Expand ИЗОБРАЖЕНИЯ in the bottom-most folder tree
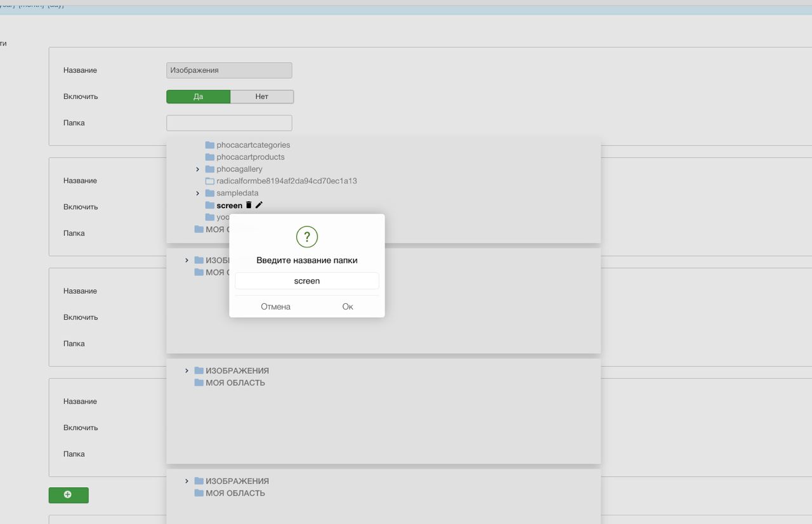812x524 pixels. [x=187, y=481]
